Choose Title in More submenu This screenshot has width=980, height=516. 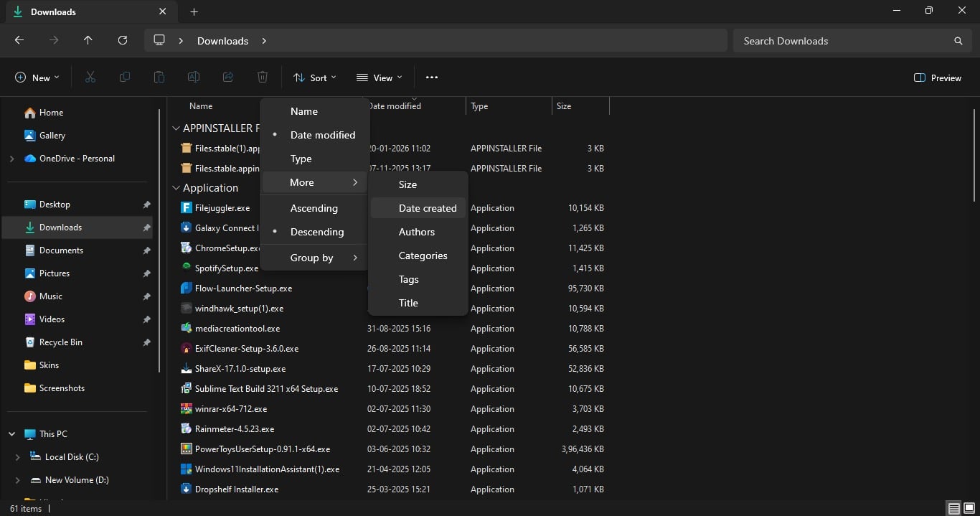click(418, 303)
